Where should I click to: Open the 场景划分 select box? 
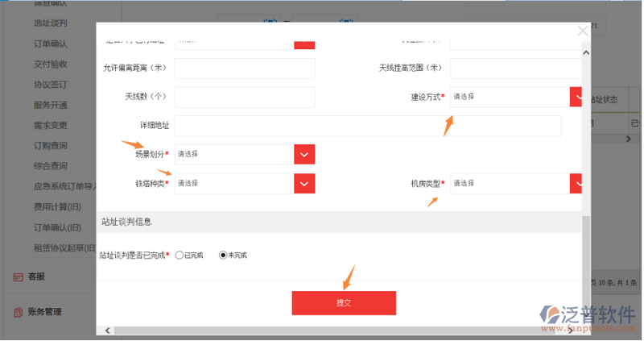point(233,154)
